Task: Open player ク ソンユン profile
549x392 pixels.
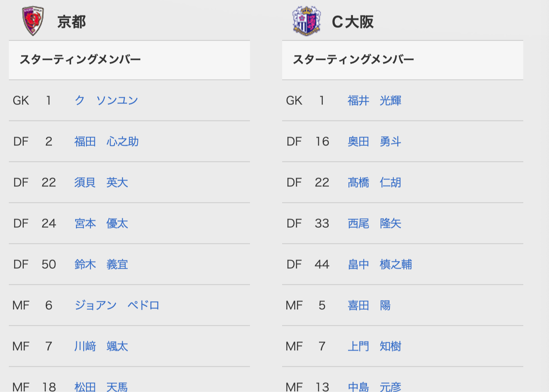Action: click(107, 100)
